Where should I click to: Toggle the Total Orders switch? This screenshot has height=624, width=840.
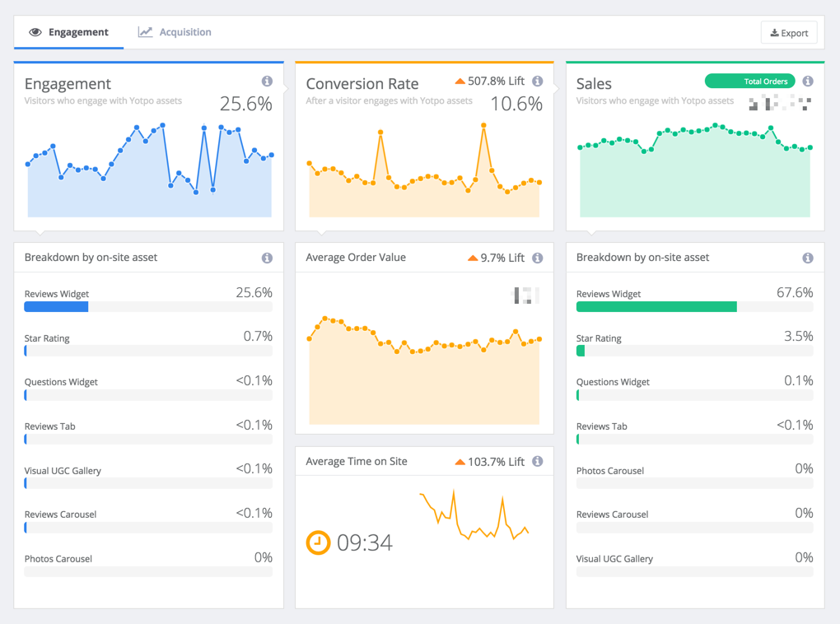[749, 81]
